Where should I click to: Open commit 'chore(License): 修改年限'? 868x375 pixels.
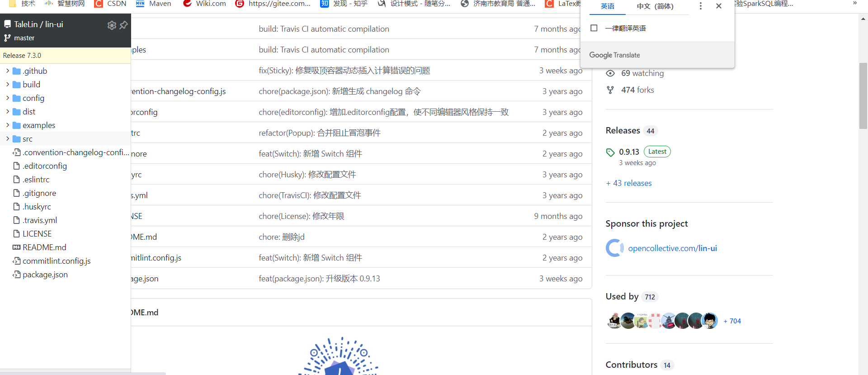[302, 216]
